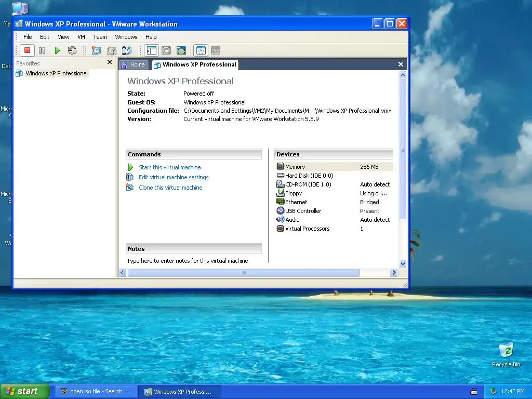Select the USB Controller device icon
The width and height of the screenshot is (532, 399).
tap(280, 210)
